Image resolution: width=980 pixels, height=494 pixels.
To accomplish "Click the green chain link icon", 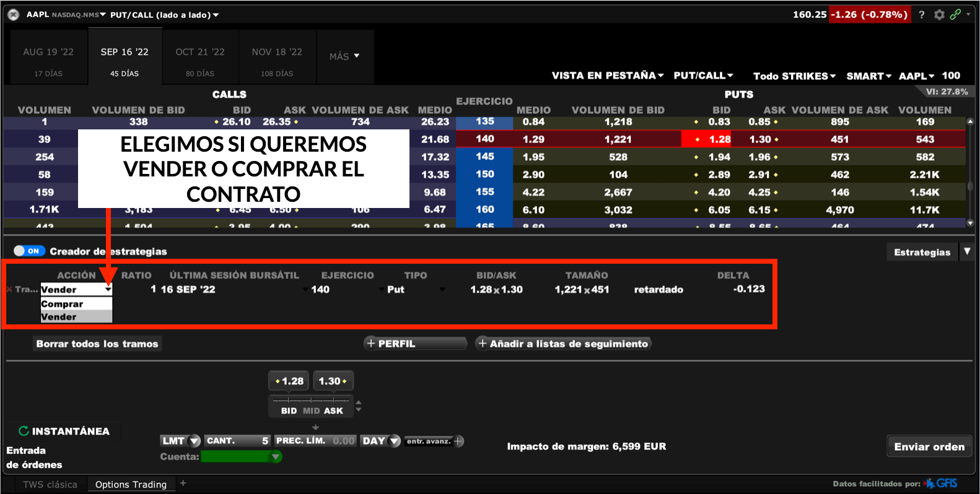I will click(956, 14).
